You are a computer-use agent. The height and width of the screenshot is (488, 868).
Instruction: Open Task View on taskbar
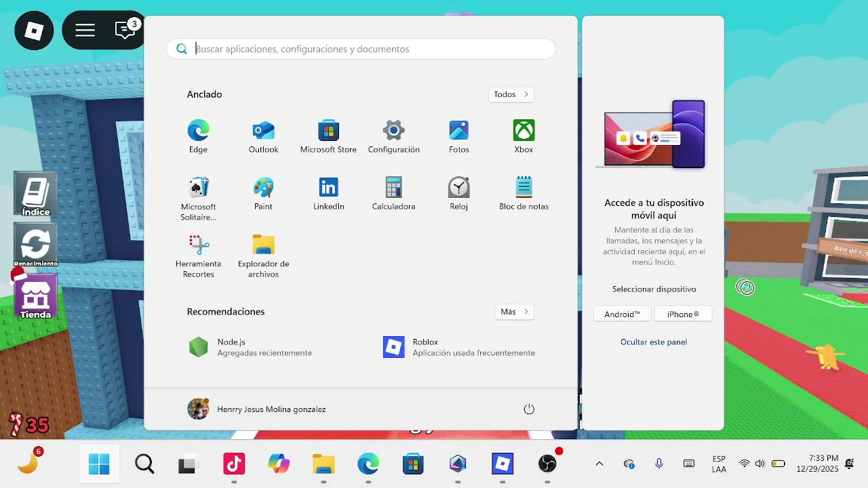pos(188,464)
